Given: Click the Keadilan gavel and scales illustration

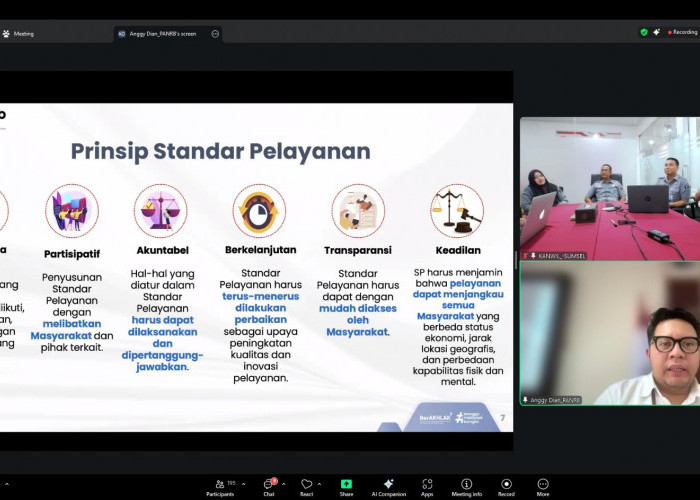Looking at the screenshot, I should [x=457, y=211].
